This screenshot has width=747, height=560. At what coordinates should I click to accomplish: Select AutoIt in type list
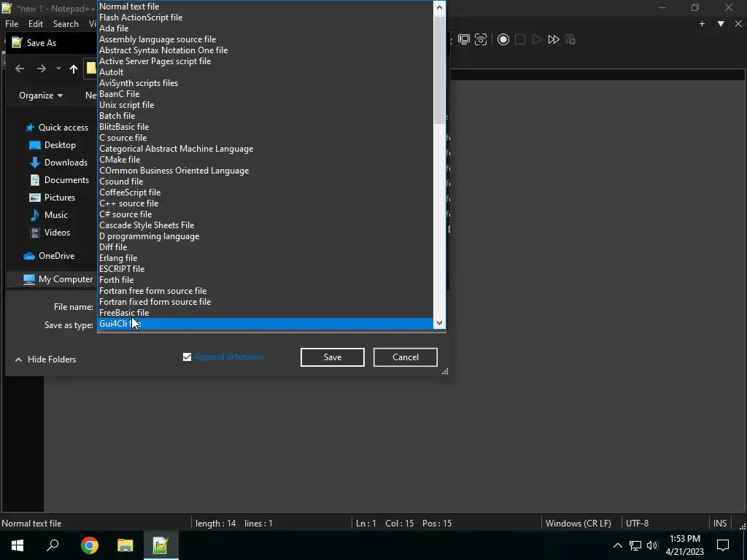coord(266,72)
